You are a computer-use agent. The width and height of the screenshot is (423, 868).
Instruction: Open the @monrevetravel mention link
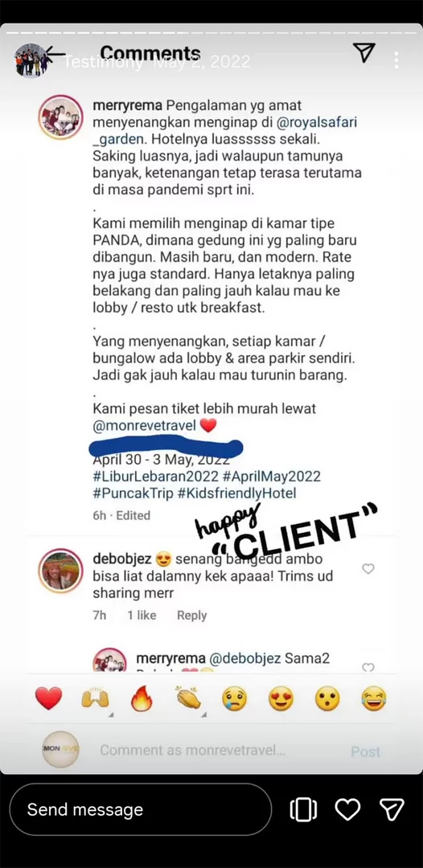pyautogui.click(x=145, y=426)
